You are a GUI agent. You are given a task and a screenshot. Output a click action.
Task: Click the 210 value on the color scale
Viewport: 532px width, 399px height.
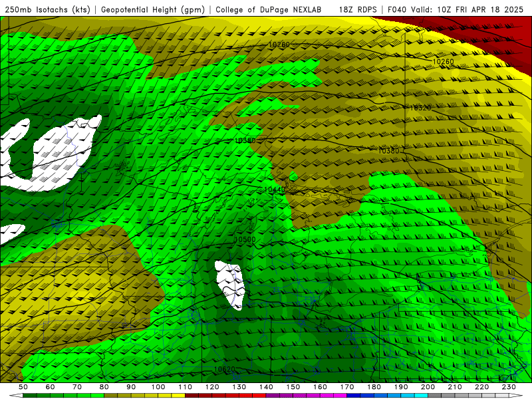pos(455,387)
